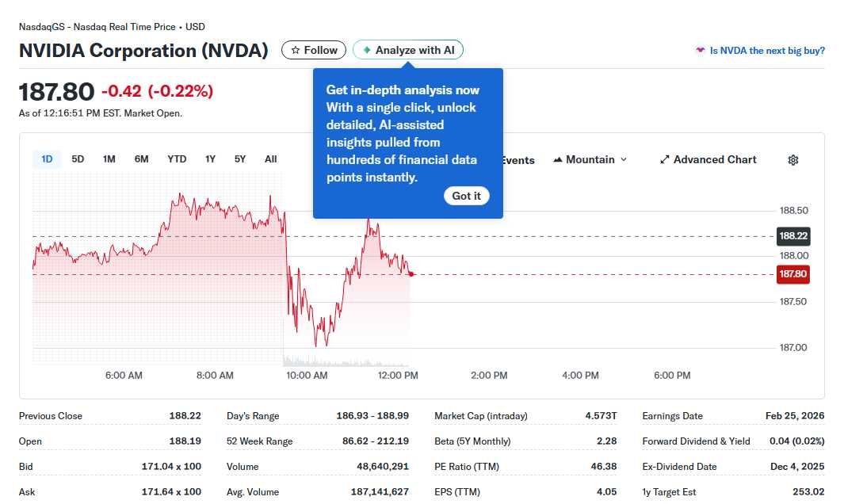Viewport: 844px width, 504px height.
Task: Open the 'Is NVDA the next big buy?' link
Action: 766,50
